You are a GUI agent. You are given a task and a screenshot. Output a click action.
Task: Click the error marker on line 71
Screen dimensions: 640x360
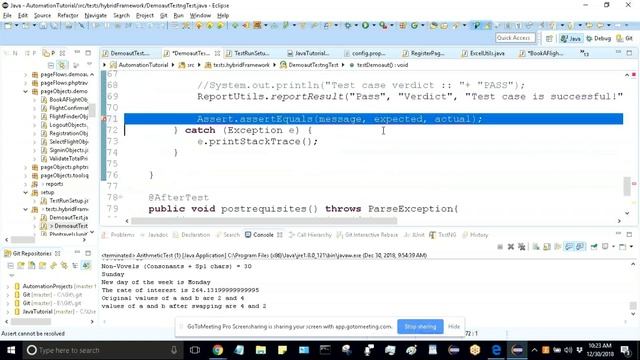click(104, 119)
